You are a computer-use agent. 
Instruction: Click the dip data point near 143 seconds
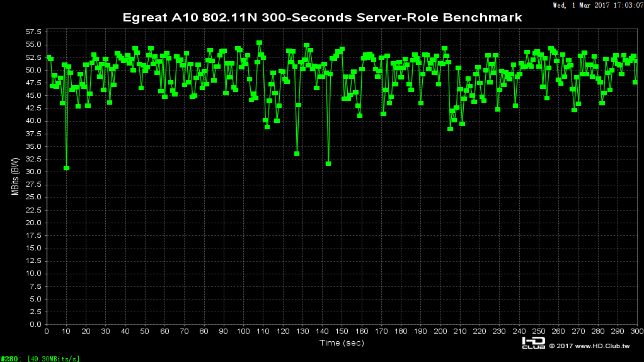(328, 163)
